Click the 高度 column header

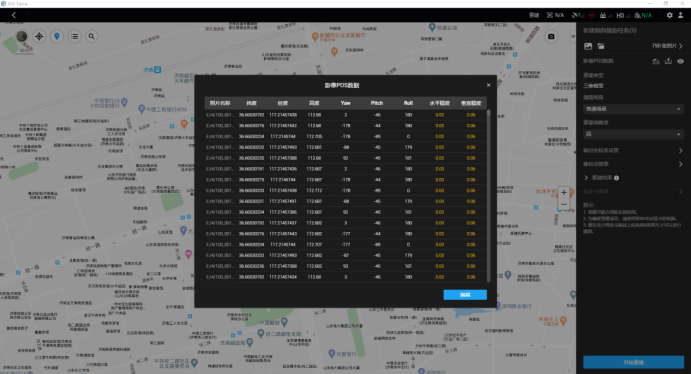pyautogui.click(x=314, y=103)
